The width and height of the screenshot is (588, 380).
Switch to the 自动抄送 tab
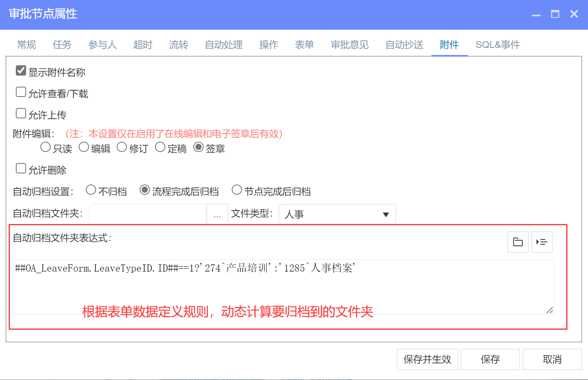[x=404, y=45]
